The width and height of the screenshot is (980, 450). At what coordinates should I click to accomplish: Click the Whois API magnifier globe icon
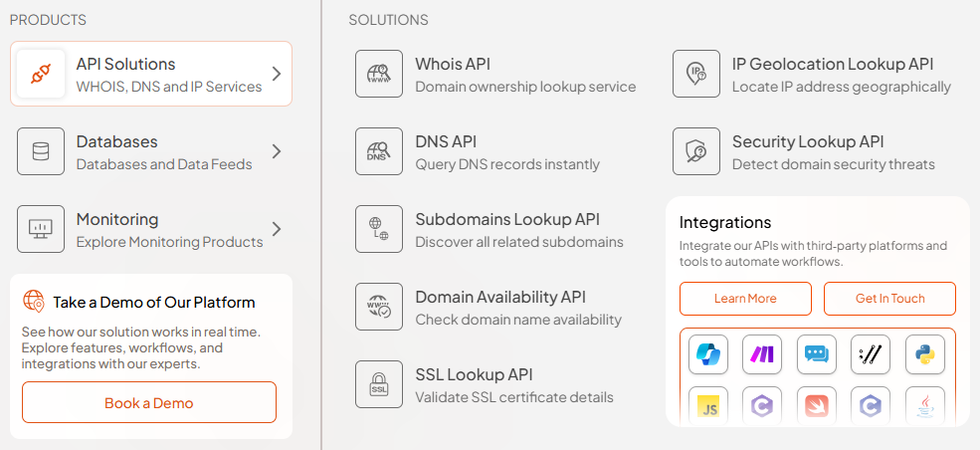[x=379, y=74]
